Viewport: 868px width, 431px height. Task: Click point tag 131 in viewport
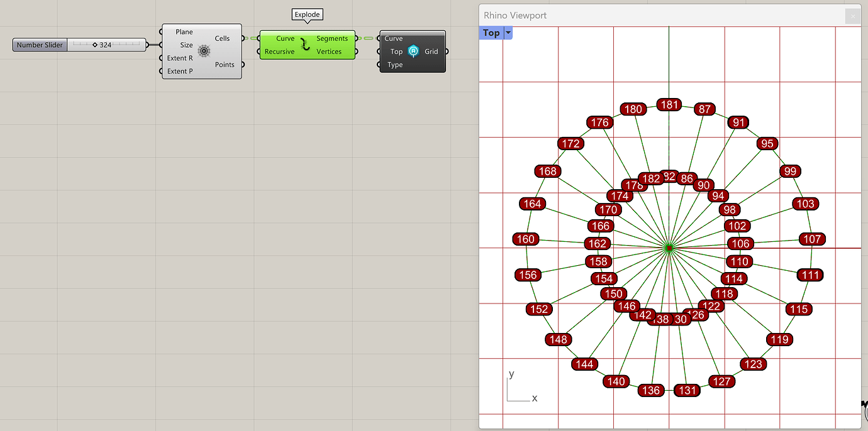click(688, 391)
